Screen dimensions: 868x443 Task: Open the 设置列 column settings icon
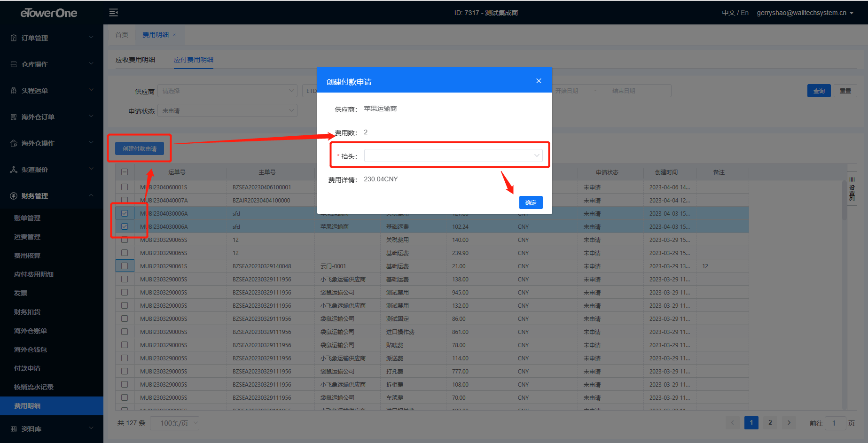(x=852, y=189)
